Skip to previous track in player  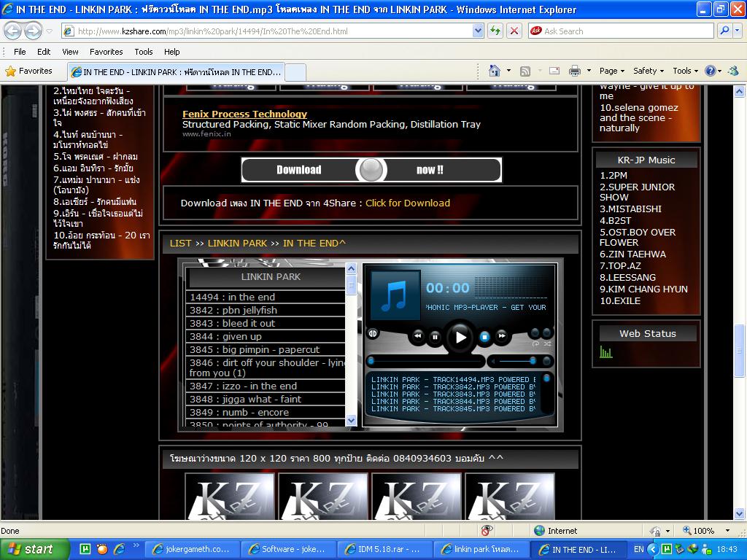coord(418,335)
